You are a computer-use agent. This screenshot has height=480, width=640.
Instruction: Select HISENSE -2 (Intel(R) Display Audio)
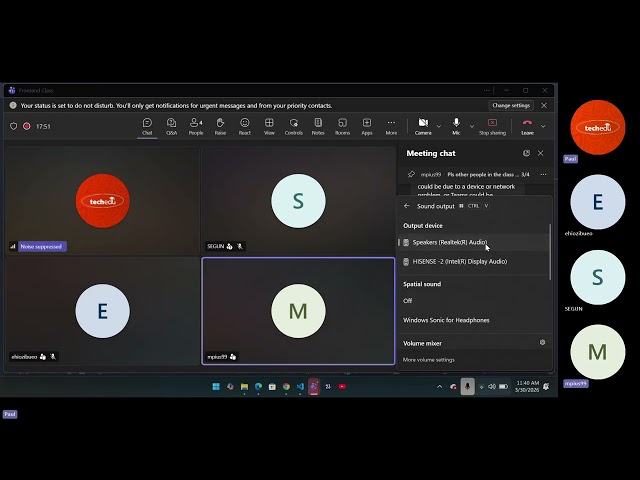point(473,262)
